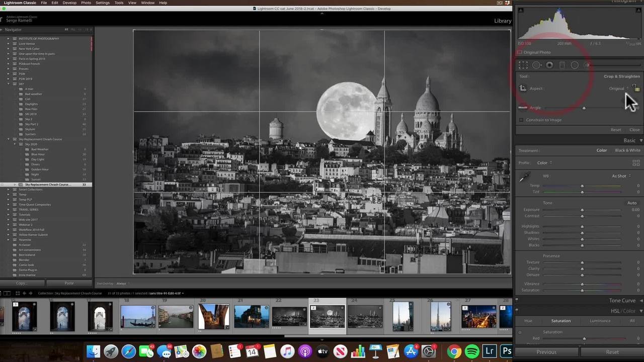
Task: Open the WB 'As Shot' dropdown
Action: (x=621, y=176)
